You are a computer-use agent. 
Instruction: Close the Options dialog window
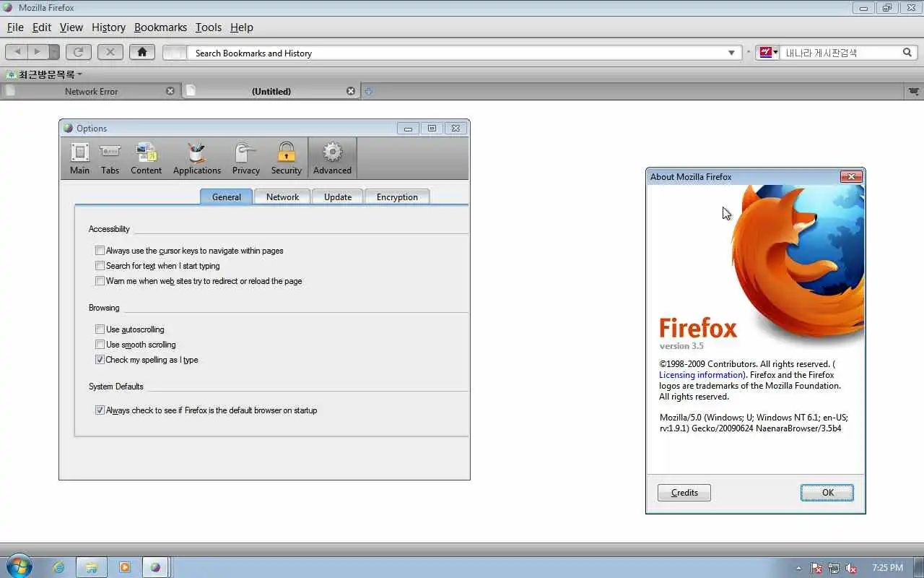(x=456, y=129)
